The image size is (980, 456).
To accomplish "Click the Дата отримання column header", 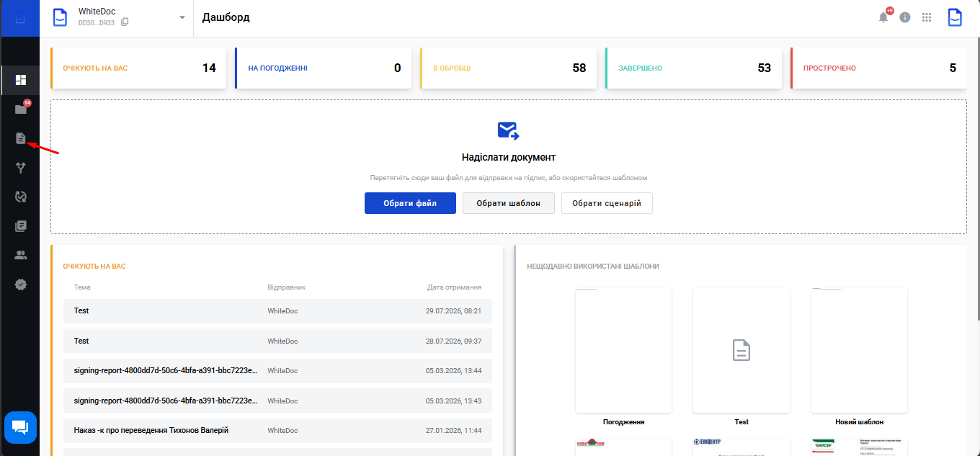I will click(454, 287).
